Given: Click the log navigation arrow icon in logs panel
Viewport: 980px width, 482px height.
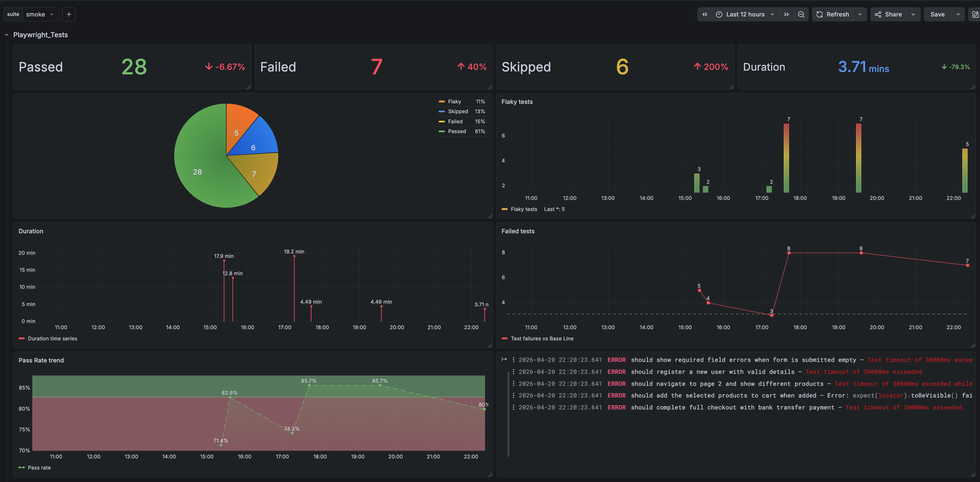Looking at the screenshot, I should [505, 359].
